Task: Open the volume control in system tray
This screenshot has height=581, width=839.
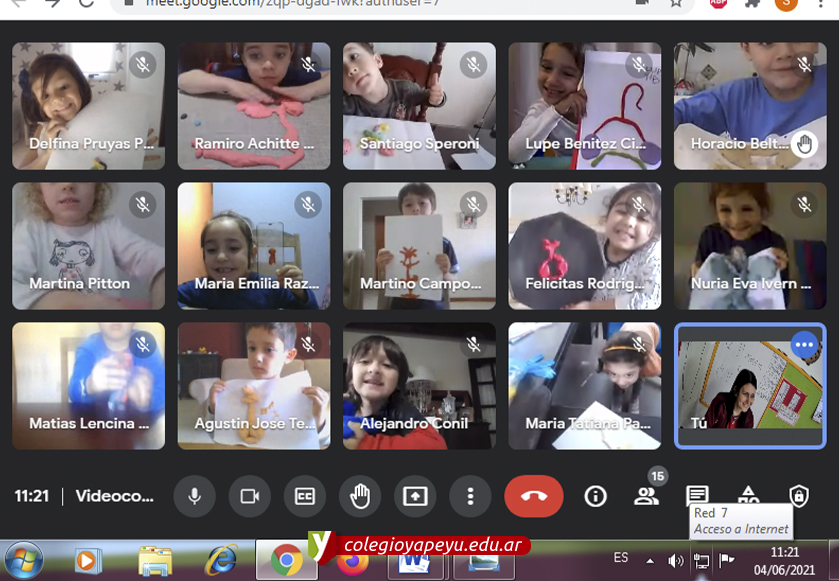Action: pos(676,560)
